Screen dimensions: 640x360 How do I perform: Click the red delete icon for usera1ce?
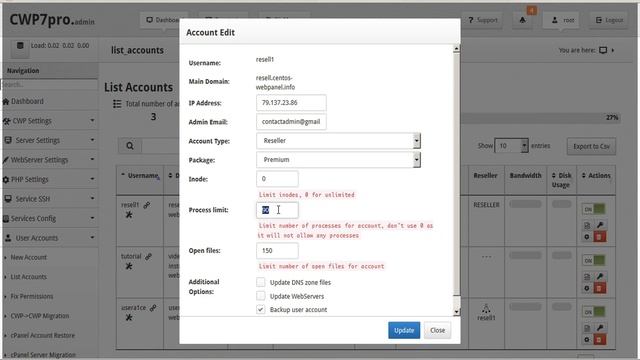click(x=600, y=340)
